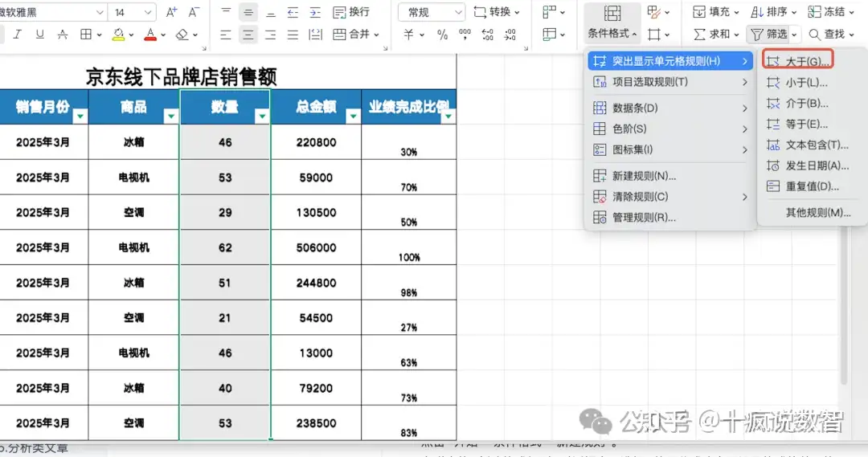Apply italic formatting
868x457 pixels.
17,35
